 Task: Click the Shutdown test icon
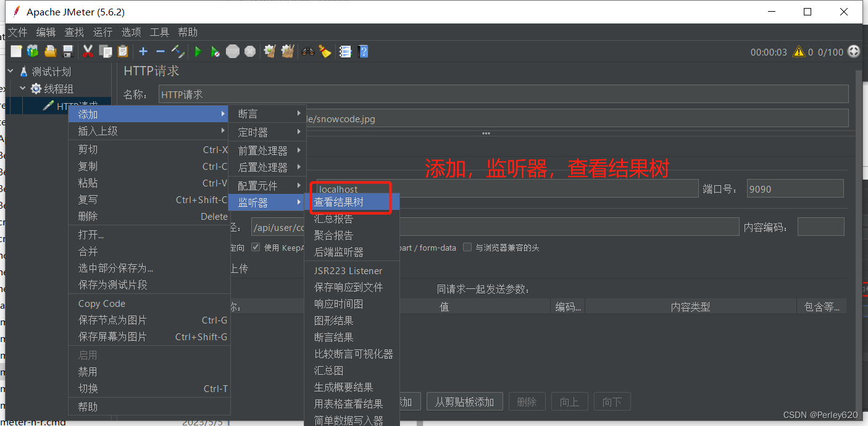click(250, 52)
